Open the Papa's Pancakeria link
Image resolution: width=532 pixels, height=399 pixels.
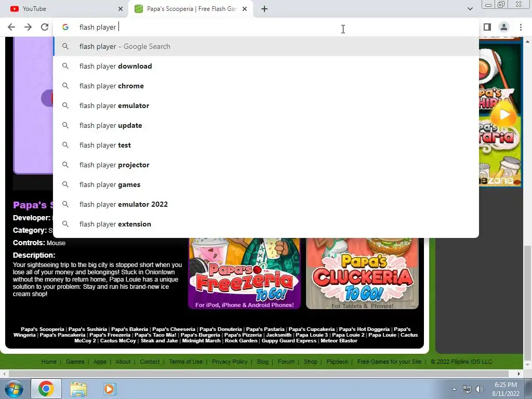(62, 335)
